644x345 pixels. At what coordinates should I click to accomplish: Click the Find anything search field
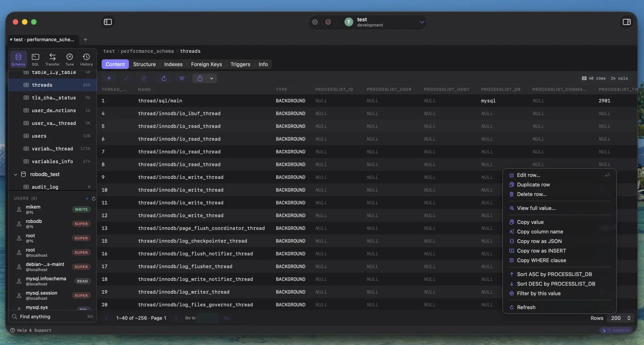coord(53,317)
